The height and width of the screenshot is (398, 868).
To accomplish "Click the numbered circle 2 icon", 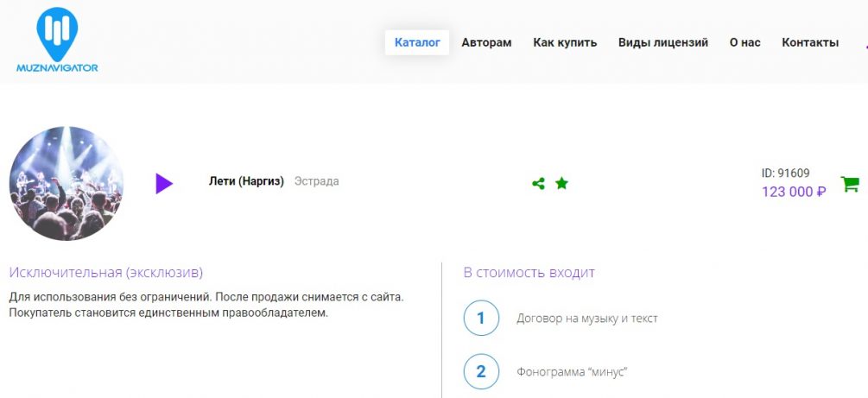I will click(x=481, y=372).
